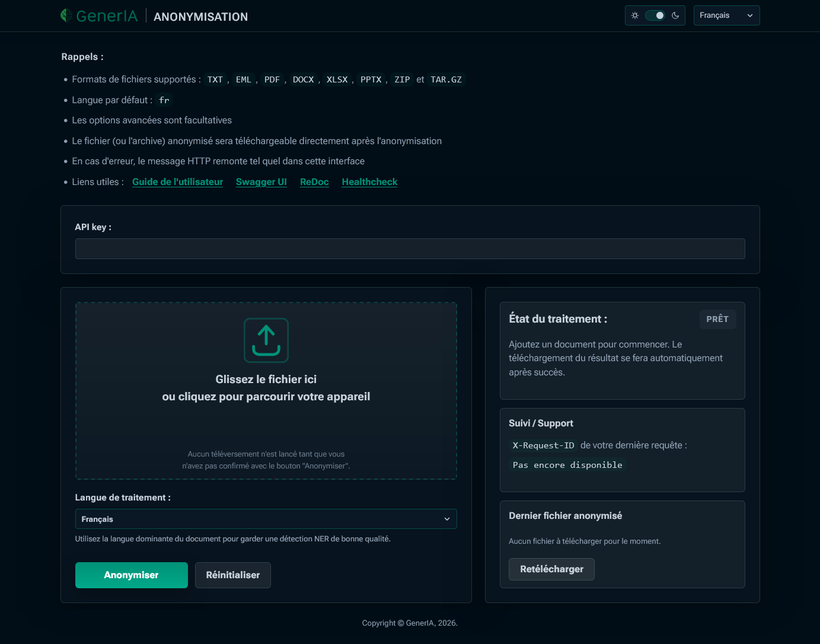Click the DOCX format tag

[x=304, y=79]
